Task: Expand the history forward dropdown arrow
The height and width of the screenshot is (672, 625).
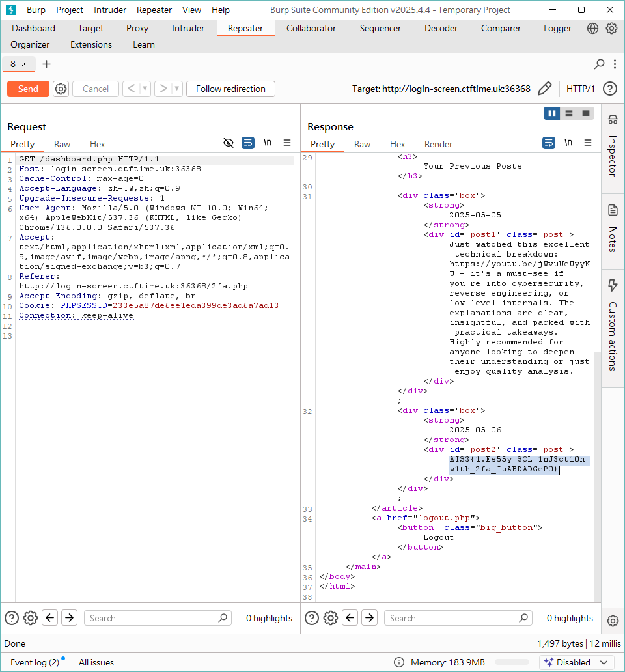Action: point(177,89)
